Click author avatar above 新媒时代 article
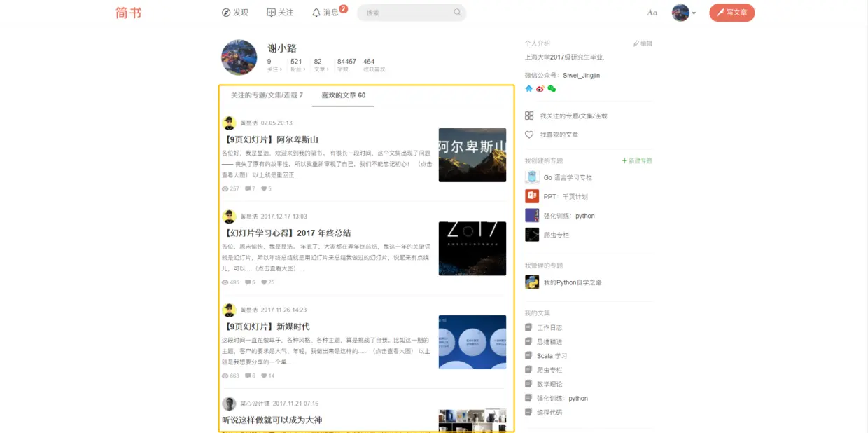This screenshot has height=433, width=868. [229, 310]
